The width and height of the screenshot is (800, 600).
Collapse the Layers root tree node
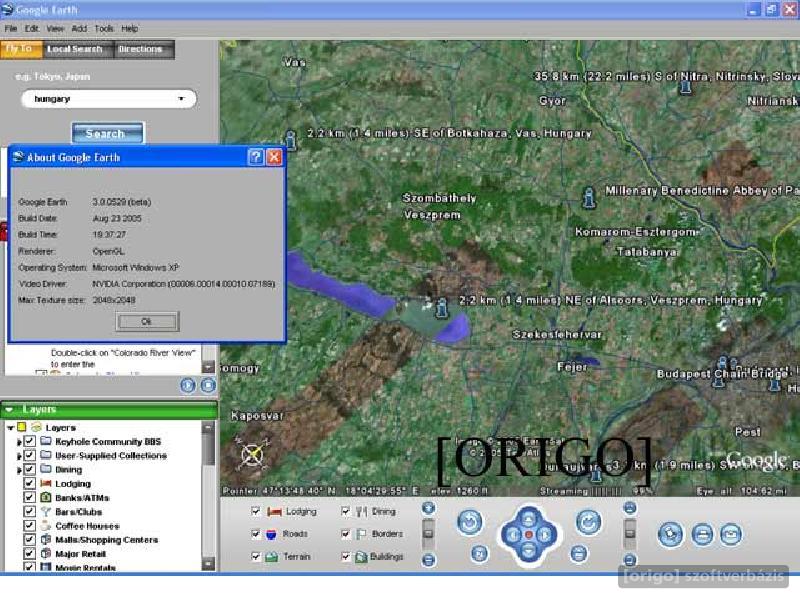[x=11, y=428]
